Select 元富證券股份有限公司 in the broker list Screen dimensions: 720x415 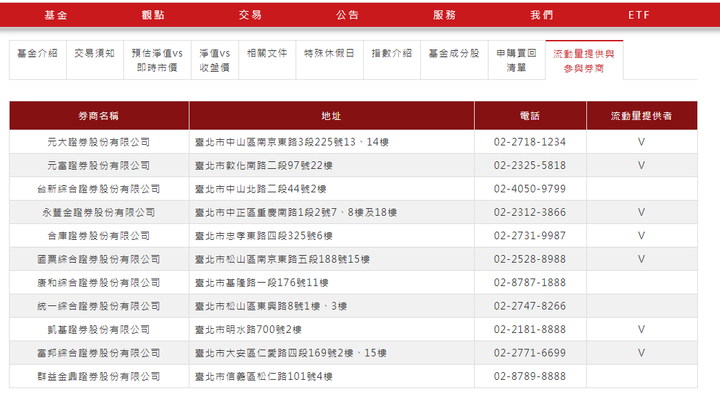(x=99, y=166)
